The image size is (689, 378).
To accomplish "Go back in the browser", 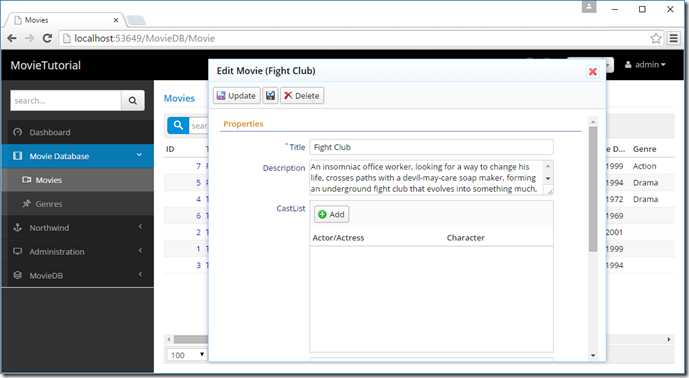I will click(x=12, y=38).
